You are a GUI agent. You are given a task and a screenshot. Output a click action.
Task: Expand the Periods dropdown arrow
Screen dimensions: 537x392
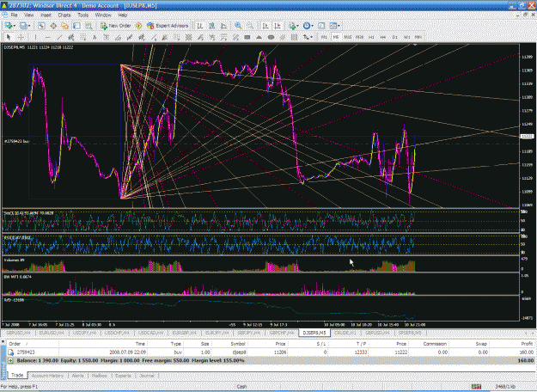tap(313, 26)
